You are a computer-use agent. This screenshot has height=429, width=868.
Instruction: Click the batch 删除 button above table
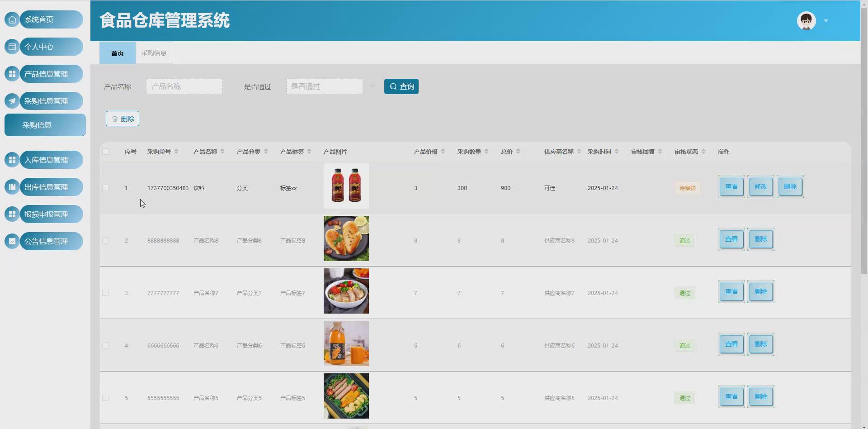pyautogui.click(x=123, y=119)
